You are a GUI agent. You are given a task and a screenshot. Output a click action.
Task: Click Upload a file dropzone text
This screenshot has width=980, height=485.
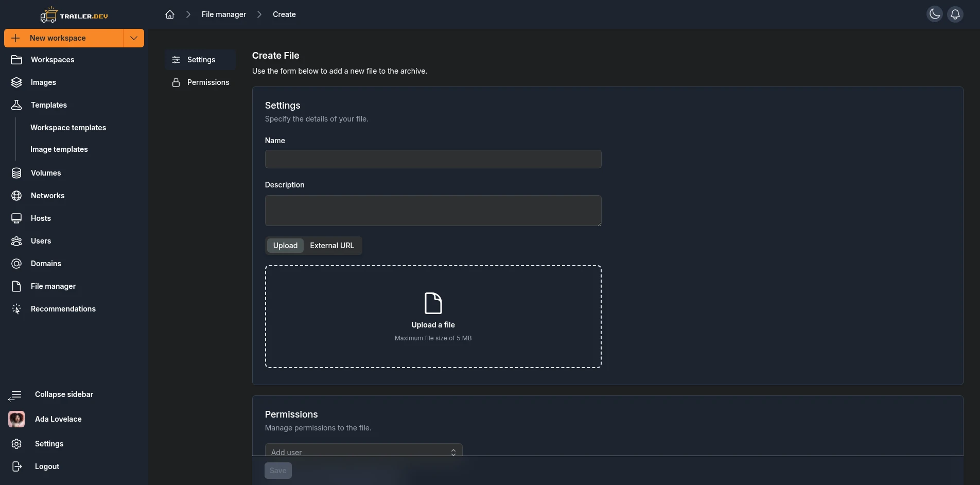coord(433,325)
